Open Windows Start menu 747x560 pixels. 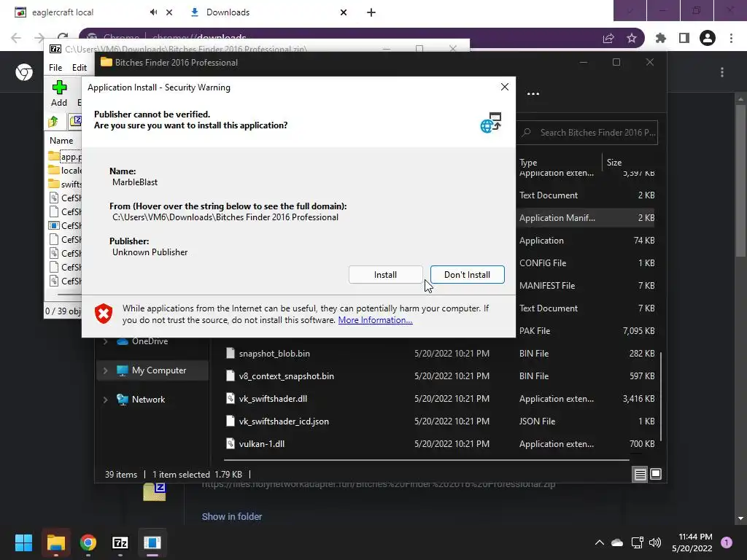tap(23, 542)
